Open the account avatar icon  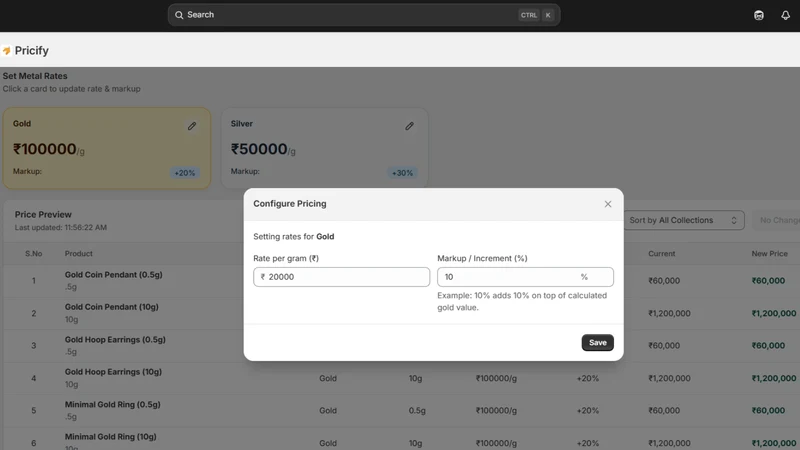click(759, 15)
